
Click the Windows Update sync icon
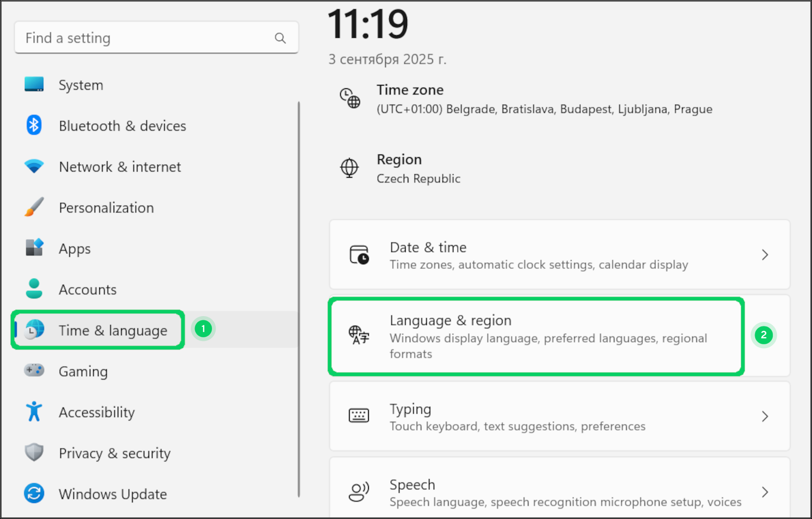(x=34, y=493)
